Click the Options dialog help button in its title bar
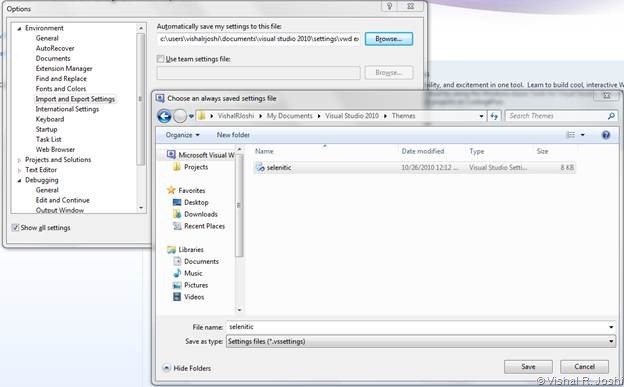 coord(390,6)
